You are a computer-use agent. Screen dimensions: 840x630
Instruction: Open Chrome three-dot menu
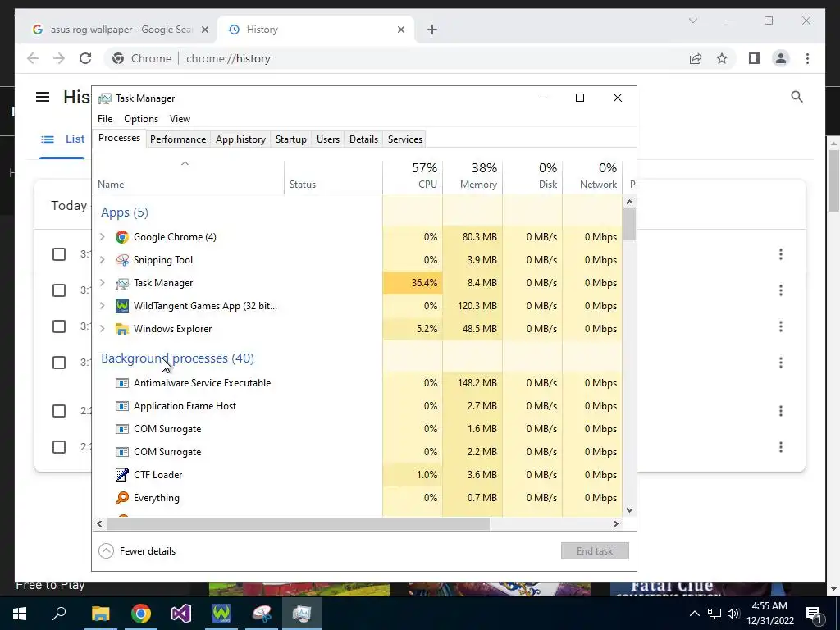click(x=807, y=58)
